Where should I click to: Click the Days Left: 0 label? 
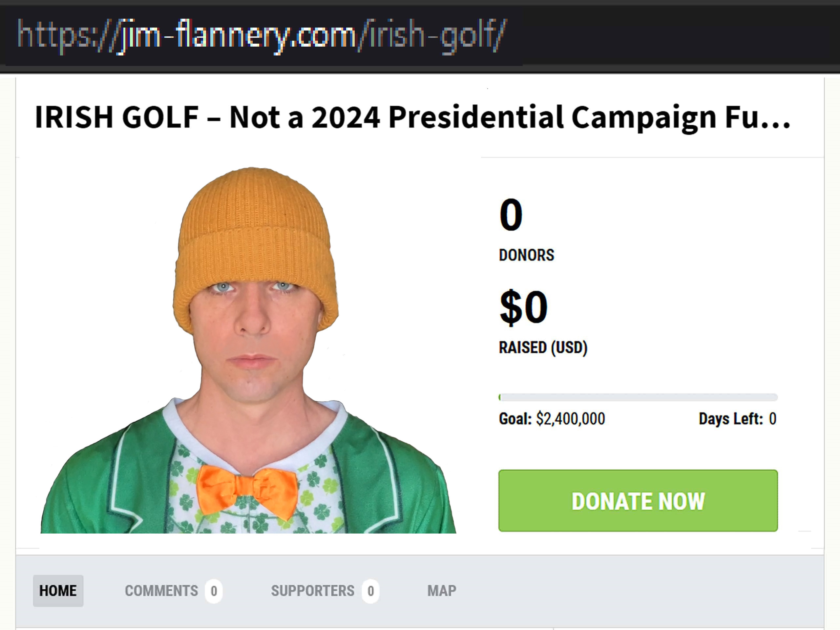[x=738, y=418]
